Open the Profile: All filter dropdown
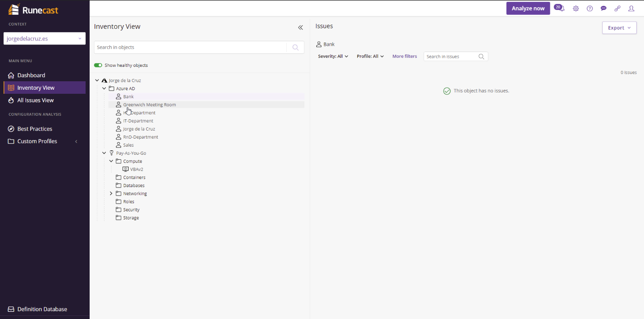644x319 pixels. coord(370,57)
